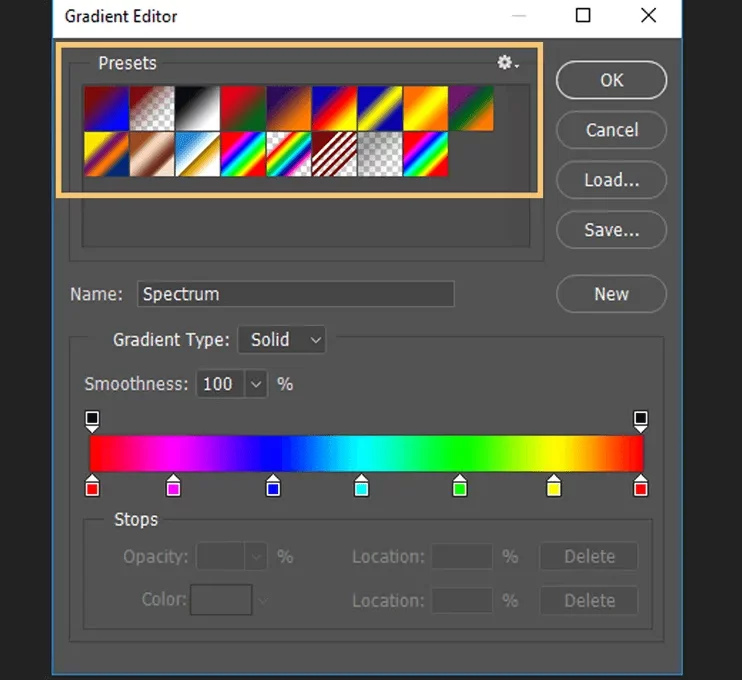Choose the Transparent Rainbow preset
The image size is (742, 680).
pyautogui.click(x=289, y=154)
